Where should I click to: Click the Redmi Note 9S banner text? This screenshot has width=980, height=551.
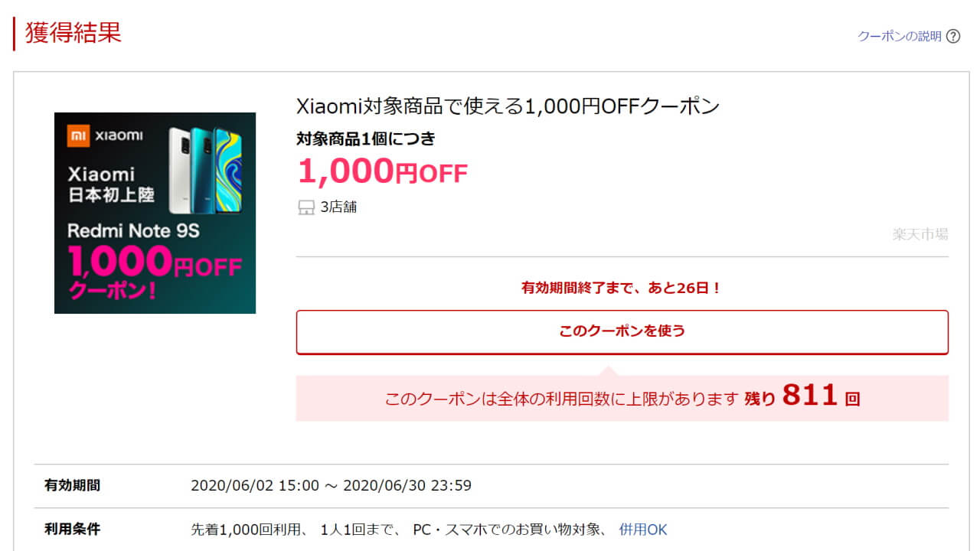(133, 230)
